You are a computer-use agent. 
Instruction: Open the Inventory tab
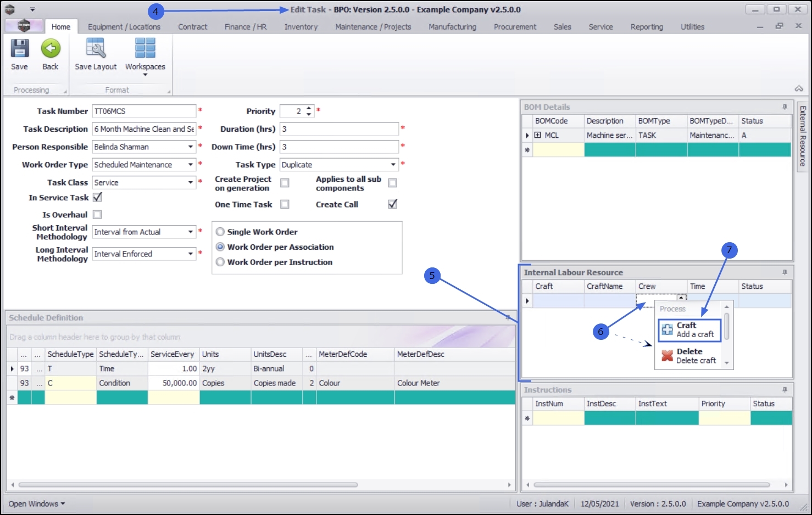coord(301,26)
